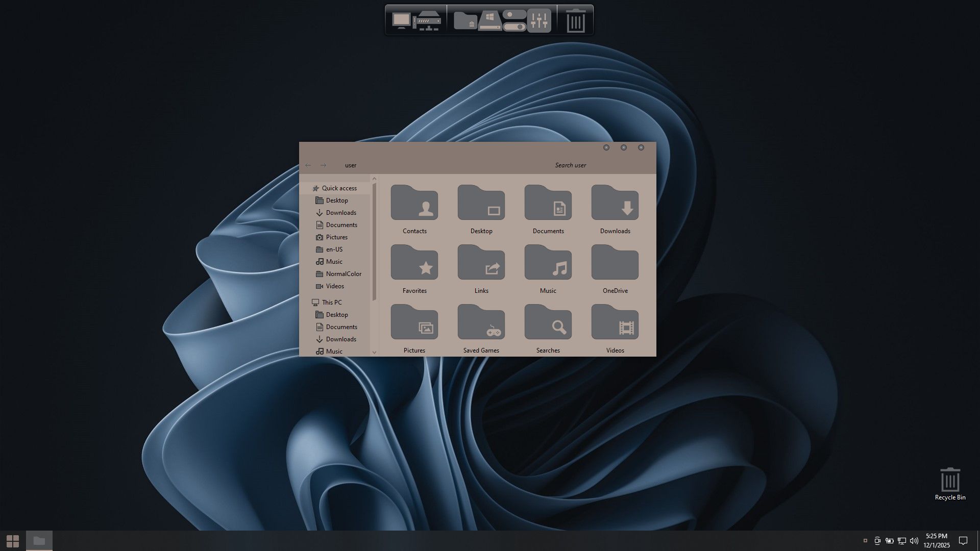Open the This PC computer dock icon
The width and height of the screenshot is (980, 551).
pos(401,20)
